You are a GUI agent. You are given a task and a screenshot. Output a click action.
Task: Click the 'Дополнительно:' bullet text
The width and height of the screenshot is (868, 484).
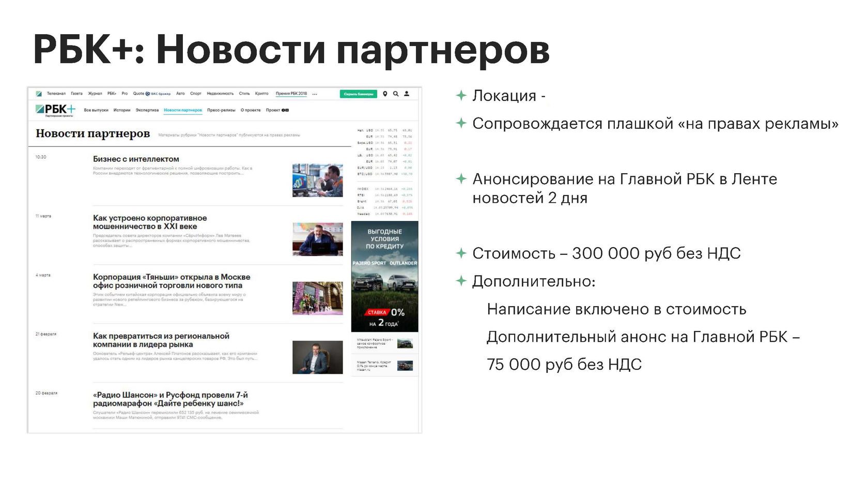[x=534, y=281]
